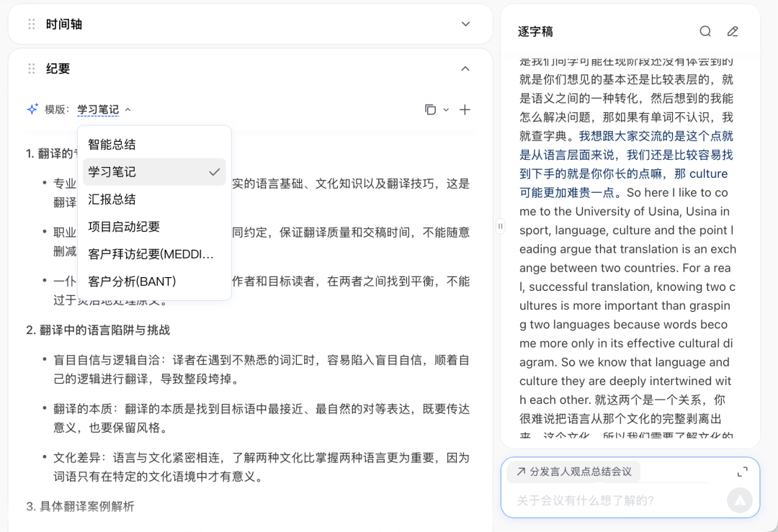Click the AI sparkle icon beside 模版
778x532 pixels.
[x=32, y=109]
